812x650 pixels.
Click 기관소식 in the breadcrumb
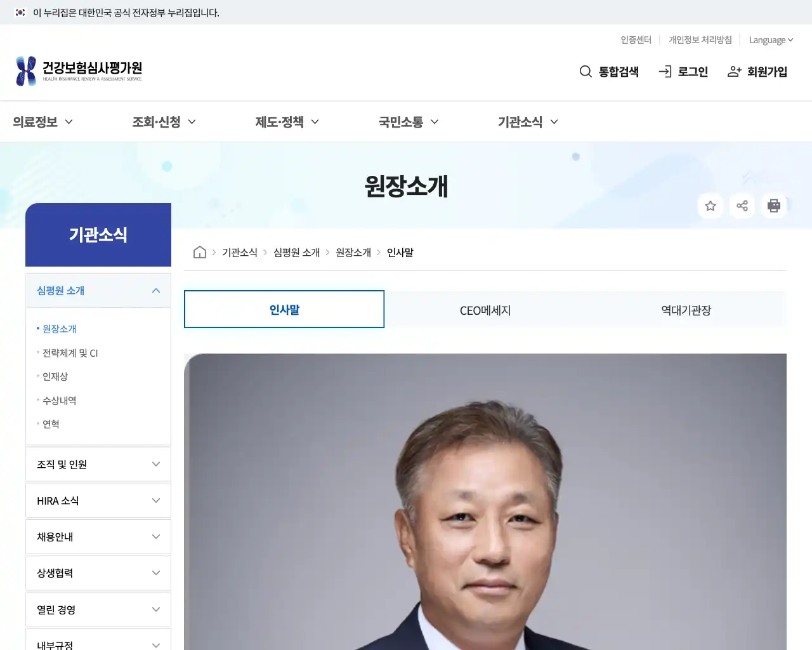pyautogui.click(x=240, y=253)
